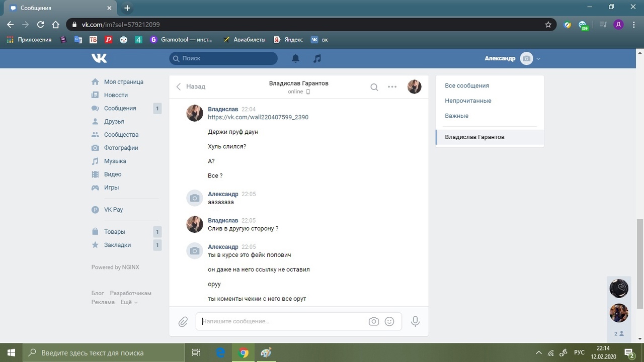Focus the Напишите сообщение input field
Image resolution: width=644 pixels, height=362 pixels.
click(282, 321)
